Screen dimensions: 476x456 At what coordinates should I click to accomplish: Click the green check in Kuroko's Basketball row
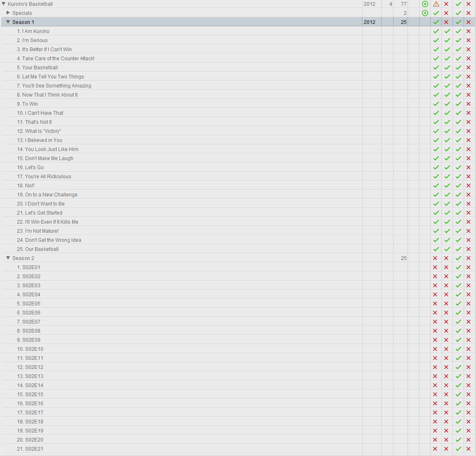point(458,4)
